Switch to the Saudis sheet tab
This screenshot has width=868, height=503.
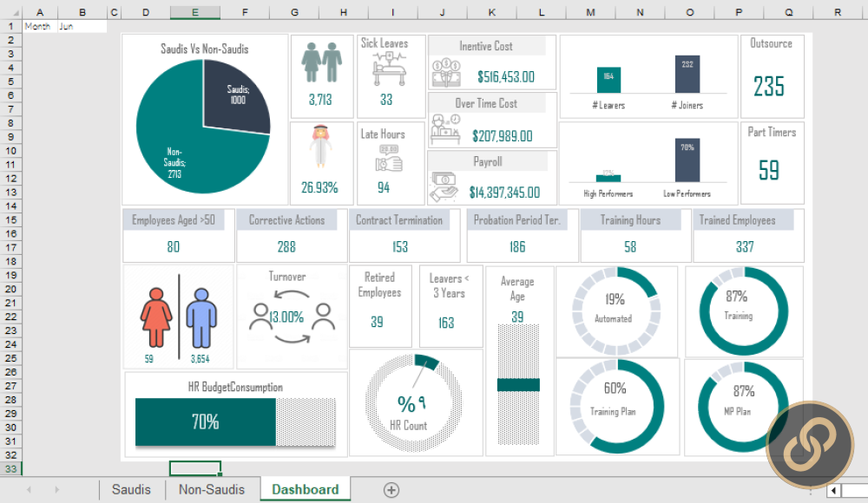coord(131,490)
